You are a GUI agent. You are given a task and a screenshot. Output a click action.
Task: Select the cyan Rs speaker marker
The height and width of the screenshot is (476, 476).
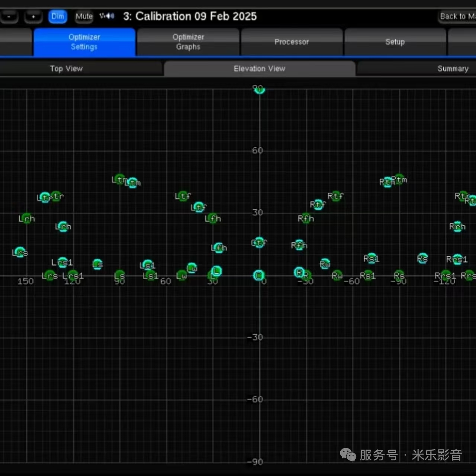422,258
